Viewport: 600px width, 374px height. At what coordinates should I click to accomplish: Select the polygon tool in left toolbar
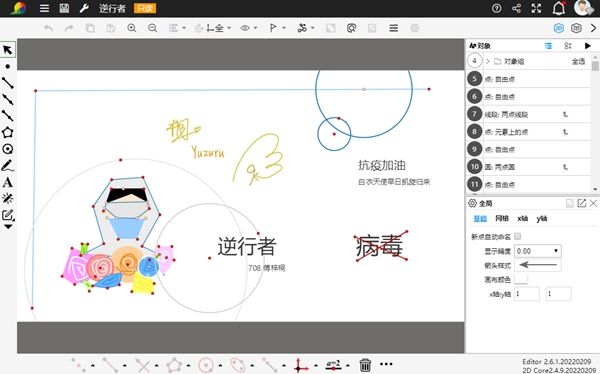pyautogui.click(x=7, y=132)
